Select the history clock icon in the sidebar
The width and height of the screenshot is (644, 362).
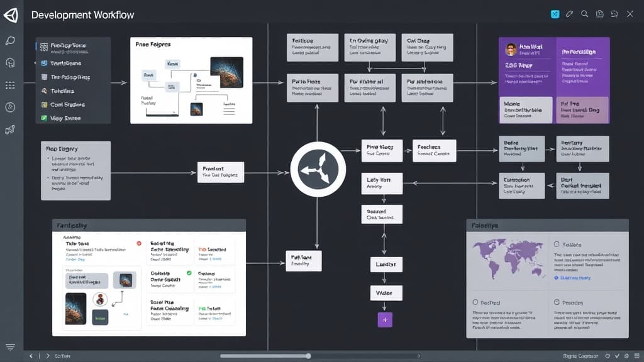click(9, 107)
